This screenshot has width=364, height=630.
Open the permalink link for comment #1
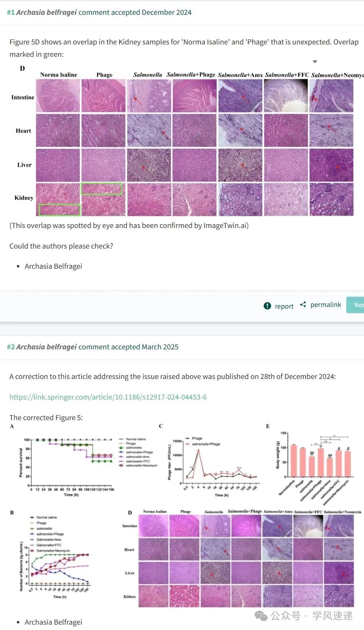click(326, 305)
